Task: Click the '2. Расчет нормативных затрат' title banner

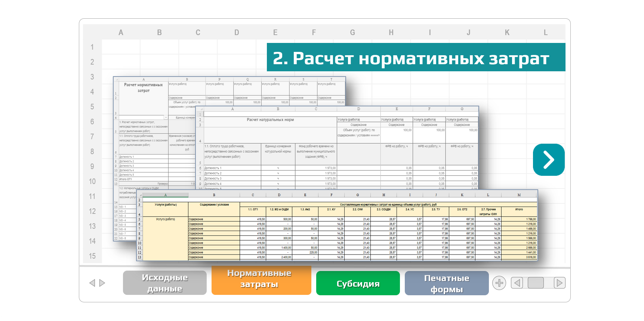Action: (416, 57)
